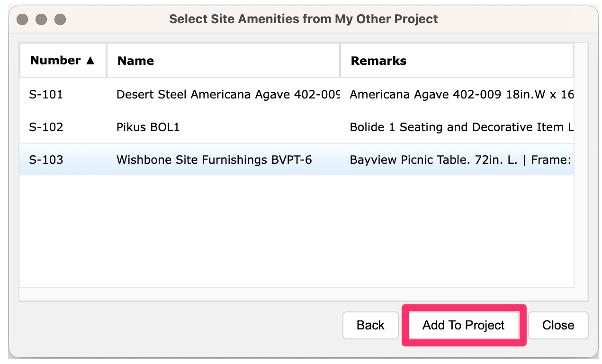Click the window close dot in title bar
Viewport: 602px width, 364px height.
pos(22,19)
